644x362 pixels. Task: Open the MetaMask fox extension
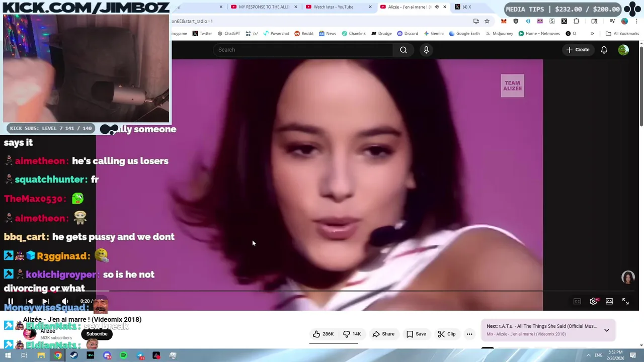pos(504,21)
